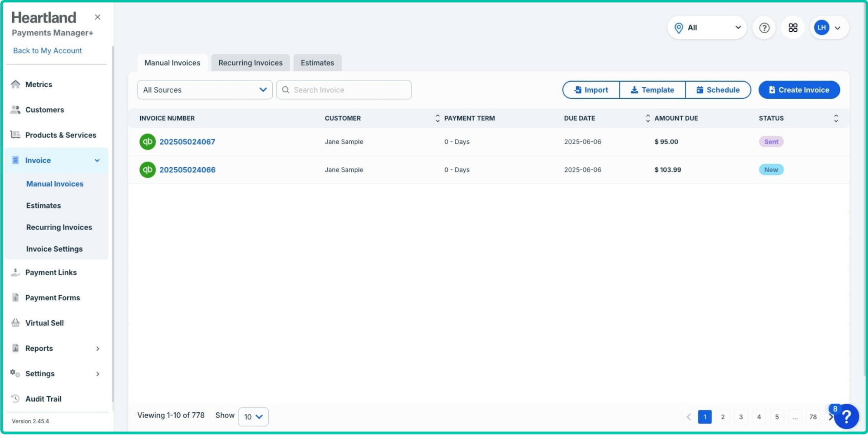This screenshot has width=868, height=435.
Task: Close the sidebar with the X icon
Action: (98, 17)
